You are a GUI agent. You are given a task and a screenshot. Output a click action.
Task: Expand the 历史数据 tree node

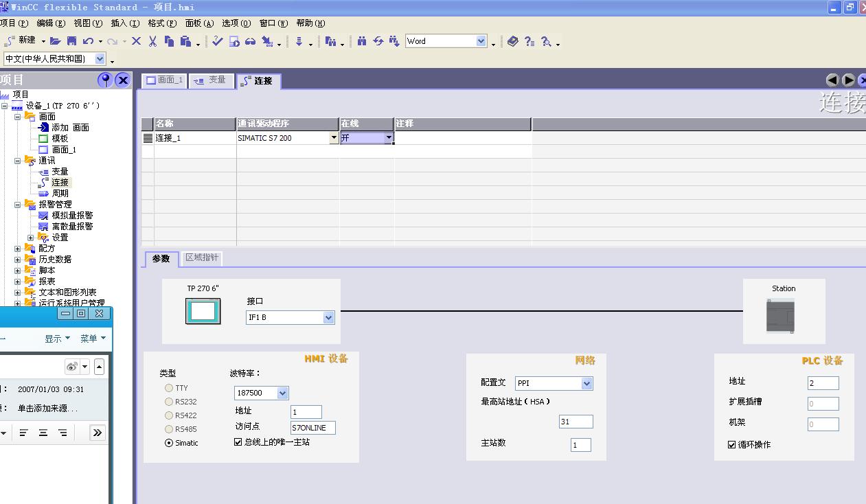[x=18, y=260]
